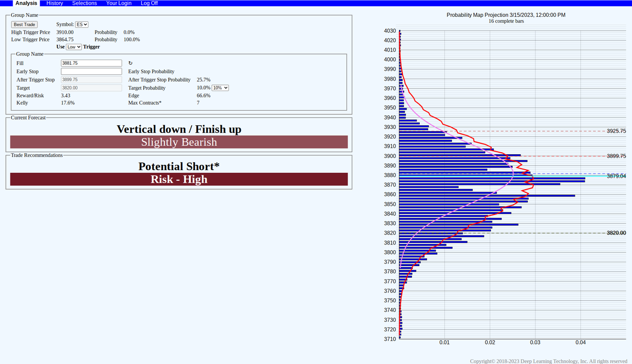Click the 3925.75 chart level label
632x364 pixels.
point(616,131)
